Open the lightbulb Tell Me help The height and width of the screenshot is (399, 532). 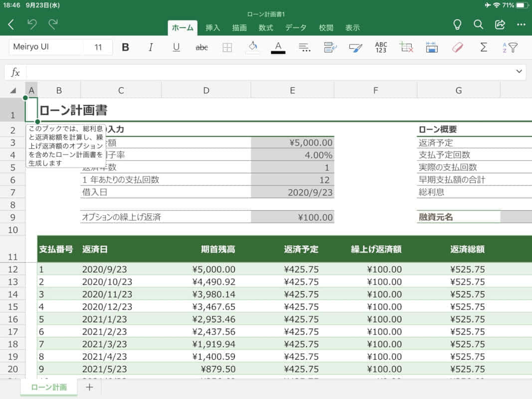tap(457, 24)
